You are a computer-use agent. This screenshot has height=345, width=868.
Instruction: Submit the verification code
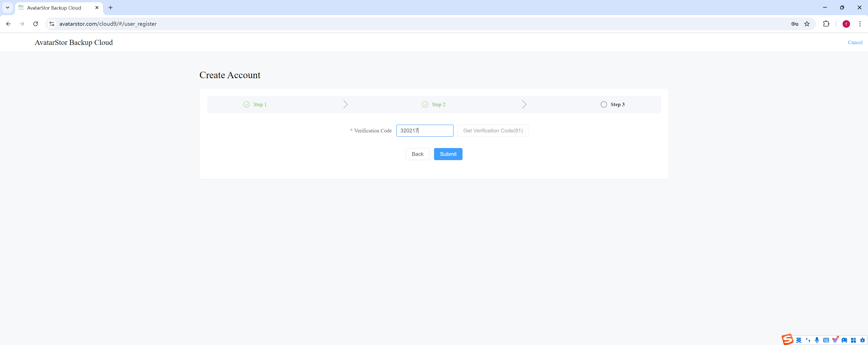click(x=448, y=154)
